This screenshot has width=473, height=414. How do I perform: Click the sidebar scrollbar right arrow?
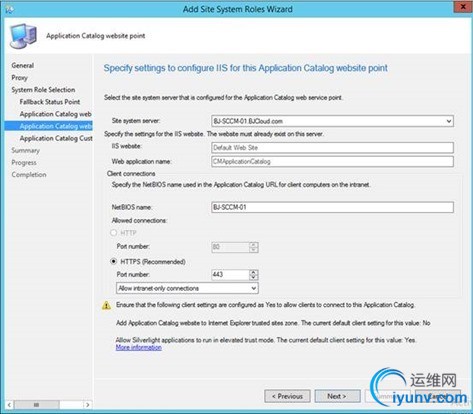click(87, 405)
